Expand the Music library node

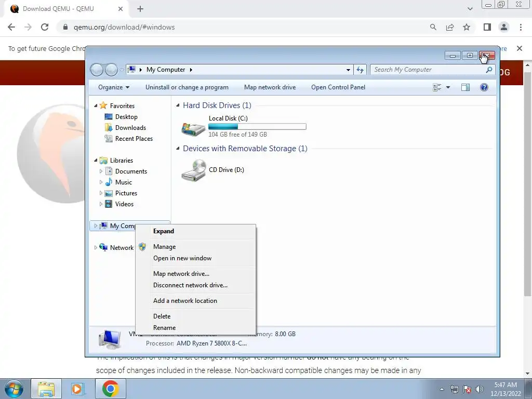(x=101, y=182)
